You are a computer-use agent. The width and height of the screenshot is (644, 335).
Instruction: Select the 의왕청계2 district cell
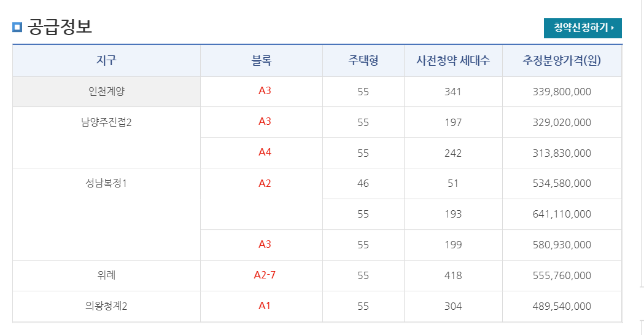[106, 306]
